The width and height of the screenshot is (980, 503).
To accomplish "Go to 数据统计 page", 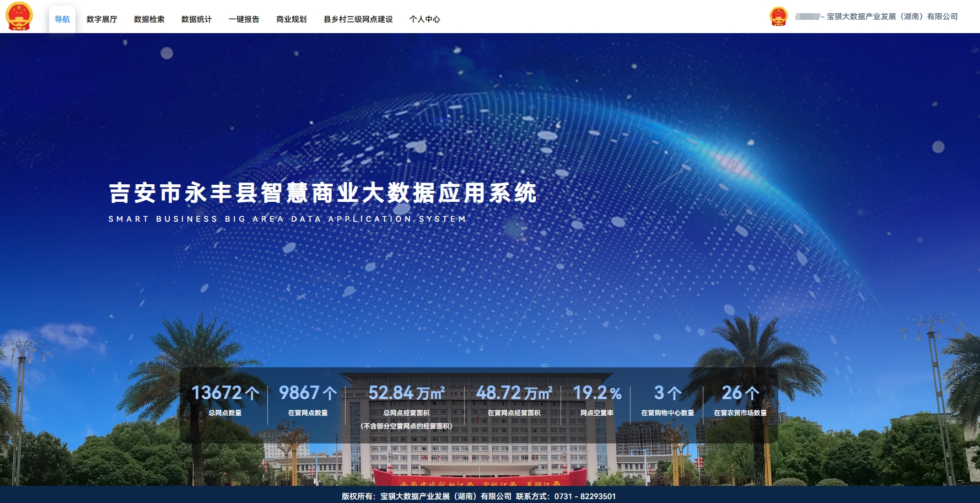I will [x=197, y=19].
